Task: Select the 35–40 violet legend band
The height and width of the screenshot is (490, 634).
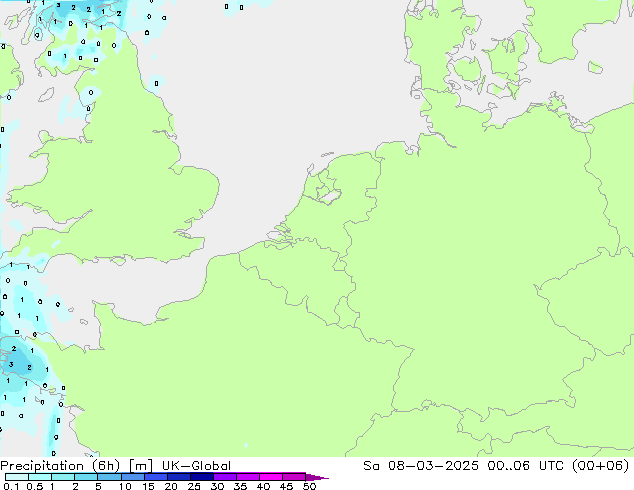Action: pos(248,477)
